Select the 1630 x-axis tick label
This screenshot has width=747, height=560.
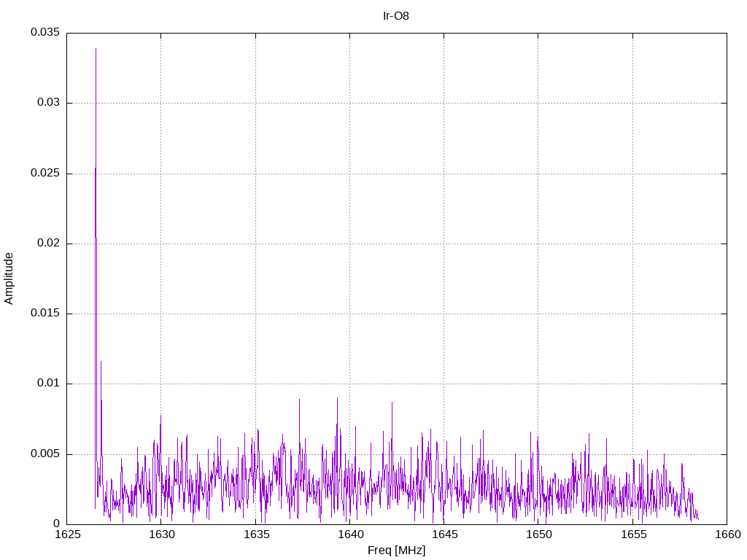click(161, 535)
